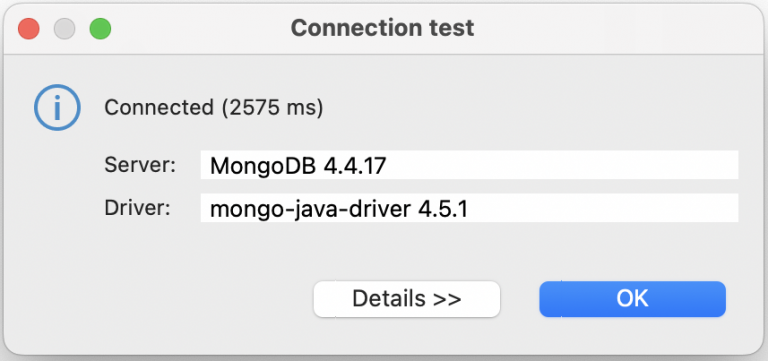The image size is (768, 361).
Task: Confirm the dialog with the OK button
Action: pyautogui.click(x=632, y=299)
